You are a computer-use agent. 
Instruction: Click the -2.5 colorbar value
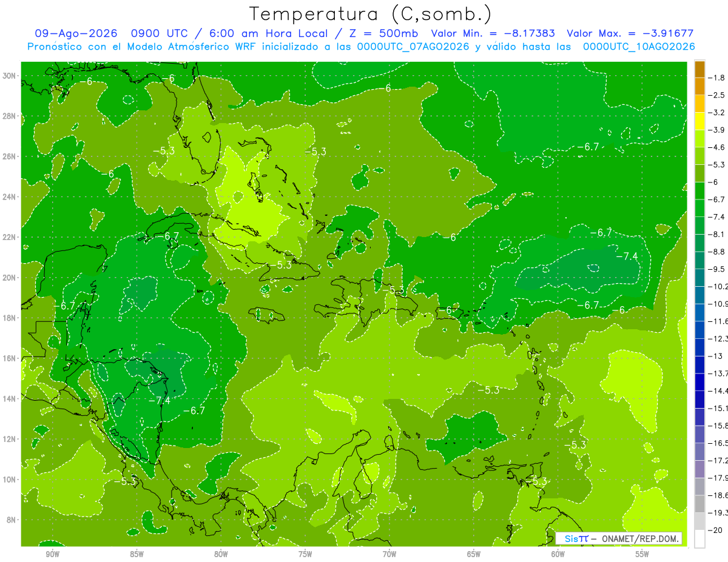[x=718, y=95]
